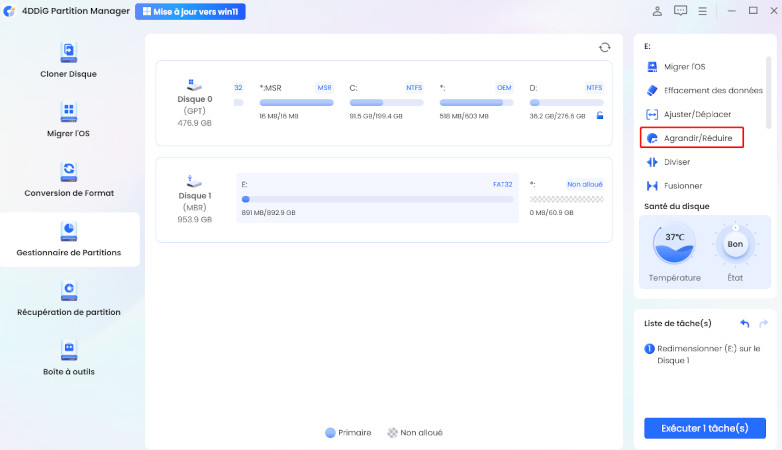Open the Boîte à outils section

[68, 357]
